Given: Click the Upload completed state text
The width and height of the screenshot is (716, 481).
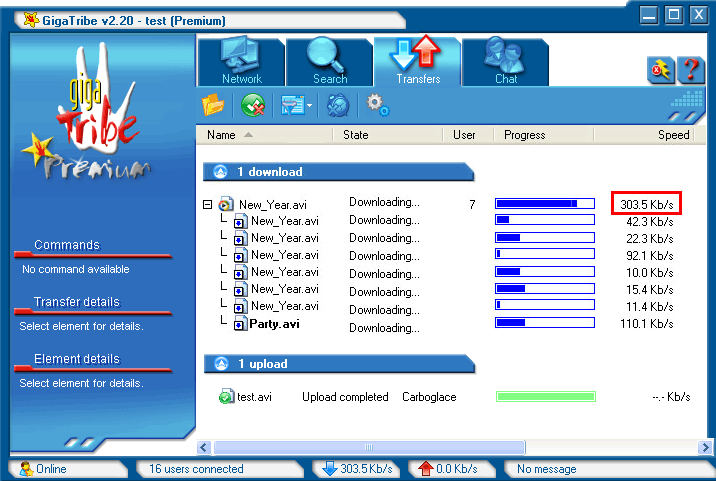Looking at the screenshot, I should (345, 397).
